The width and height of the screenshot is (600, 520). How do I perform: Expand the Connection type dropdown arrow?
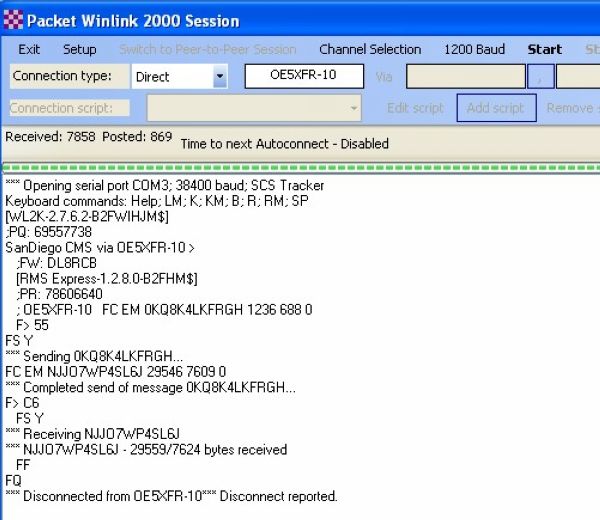pyautogui.click(x=220, y=77)
